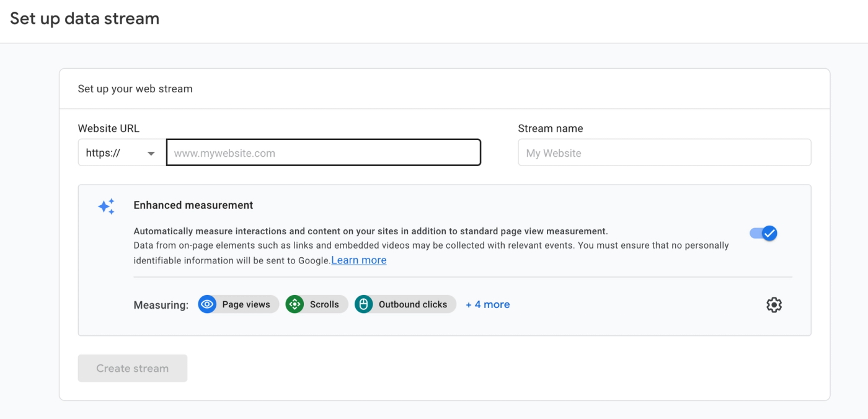Disable the blue Enhanced measurement switch
Image resolution: width=868 pixels, height=419 pixels.
pyautogui.click(x=762, y=233)
